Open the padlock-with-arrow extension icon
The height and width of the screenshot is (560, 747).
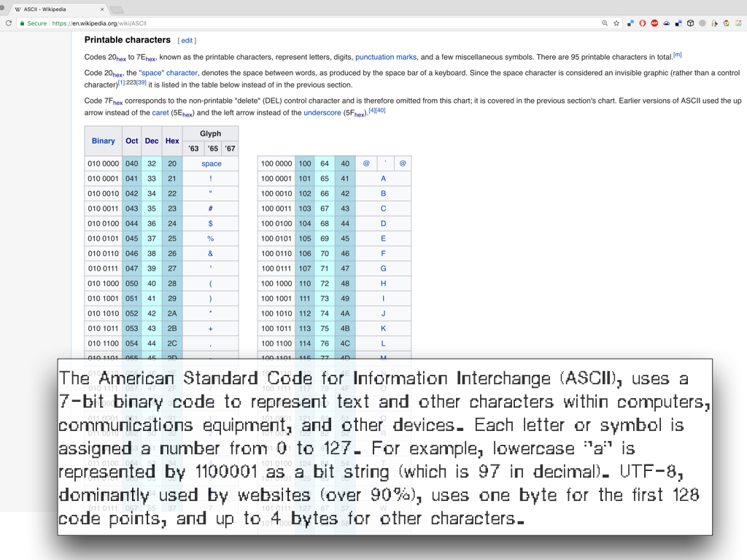point(714,23)
